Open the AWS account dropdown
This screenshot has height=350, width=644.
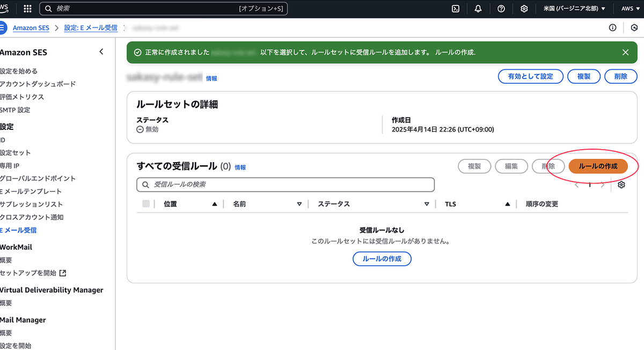click(x=630, y=9)
